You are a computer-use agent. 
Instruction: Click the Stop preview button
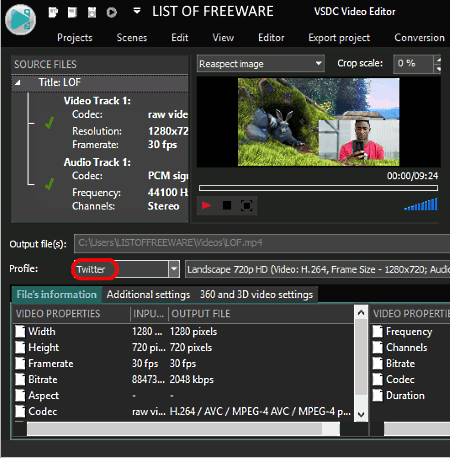[227, 205]
